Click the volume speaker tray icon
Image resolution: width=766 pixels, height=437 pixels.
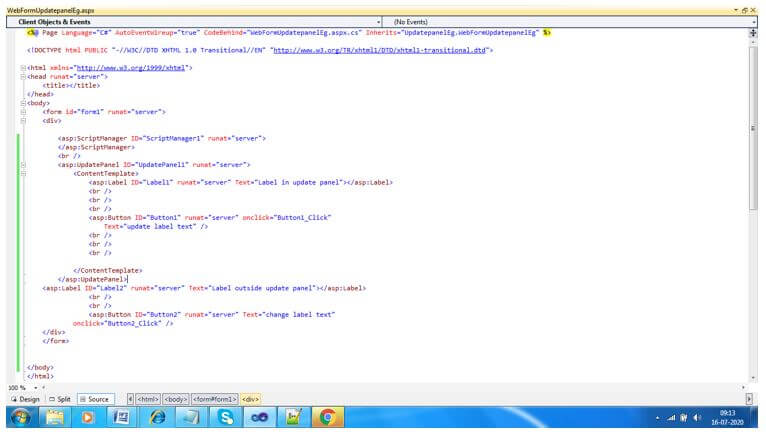pyautogui.click(x=697, y=418)
